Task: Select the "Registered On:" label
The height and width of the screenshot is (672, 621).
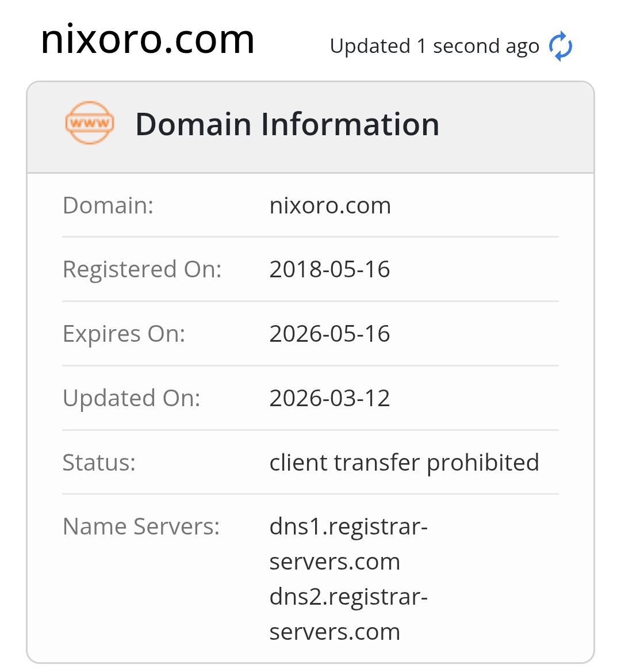Action: [x=142, y=269]
